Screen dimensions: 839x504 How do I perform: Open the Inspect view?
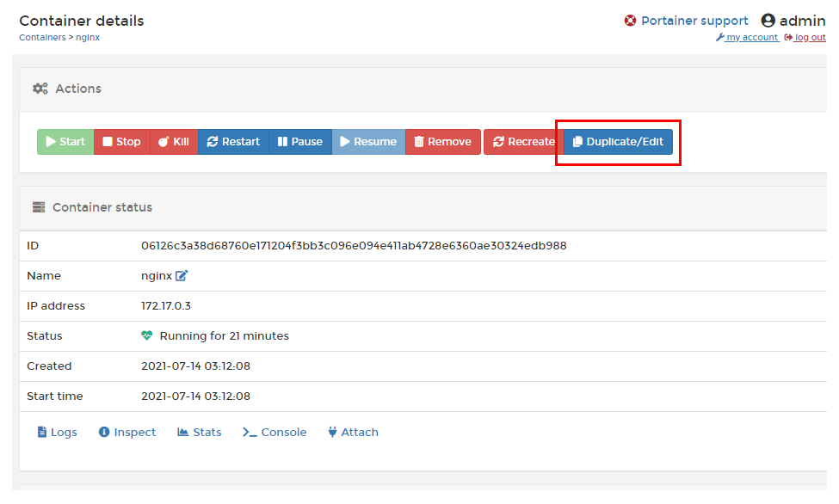(x=127, y=433)
